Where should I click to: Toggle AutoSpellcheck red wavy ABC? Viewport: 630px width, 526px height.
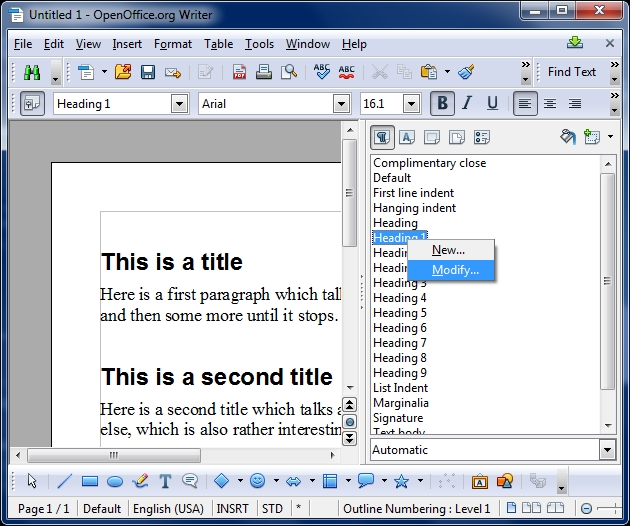coord(346,72)
